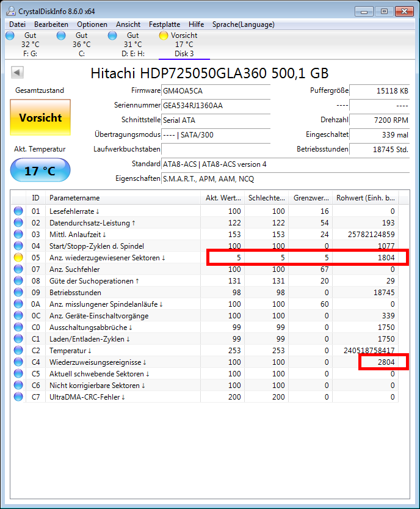Click the CrystalDiskInfo title bar icon
The width and height of the screenshot is (420, 509).
pyautogui.click(x=11, y=11)
